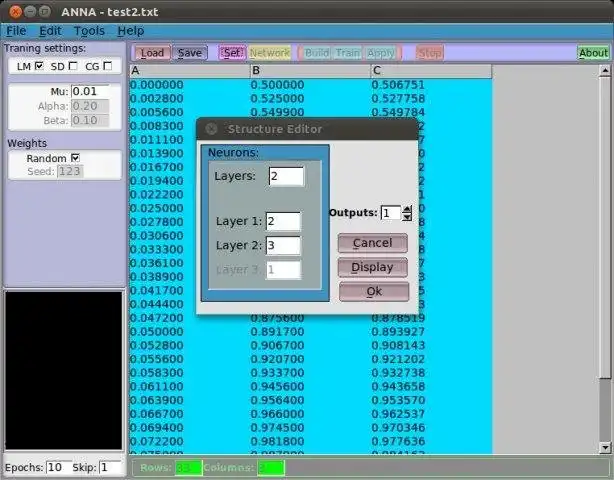This screenshot has width=614, height=480.
Task: Click the Display button
Action: click(372, 267)
